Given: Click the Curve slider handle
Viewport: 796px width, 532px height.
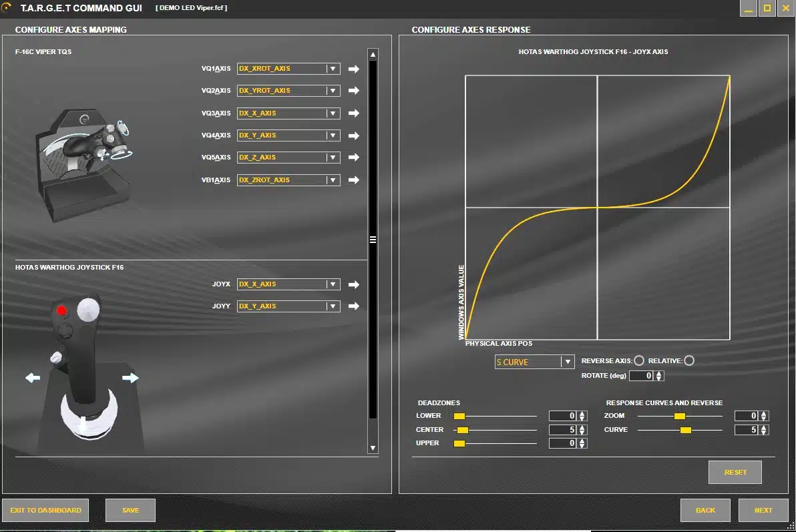Looking at the screenshot, I should tap(685, 430).
